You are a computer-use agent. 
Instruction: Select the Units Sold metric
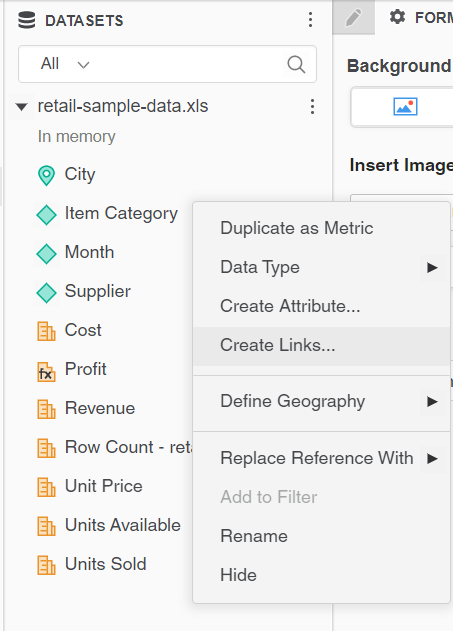click(105, 564)
